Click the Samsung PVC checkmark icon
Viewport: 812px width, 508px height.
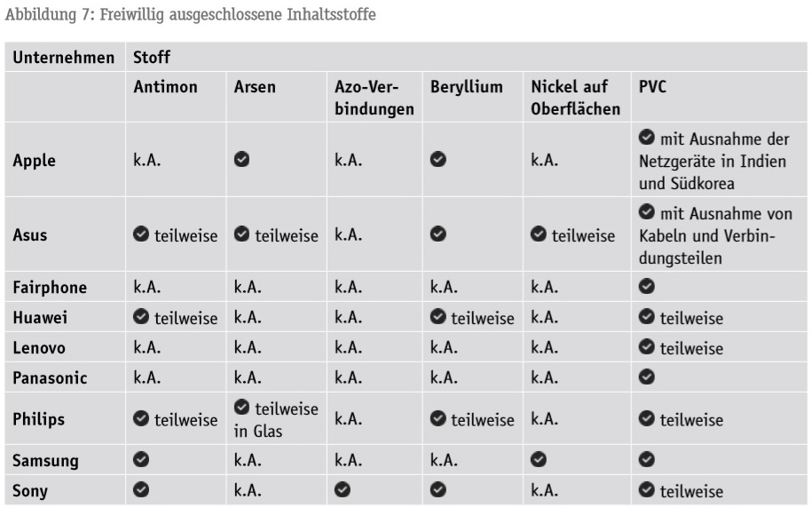646,461
